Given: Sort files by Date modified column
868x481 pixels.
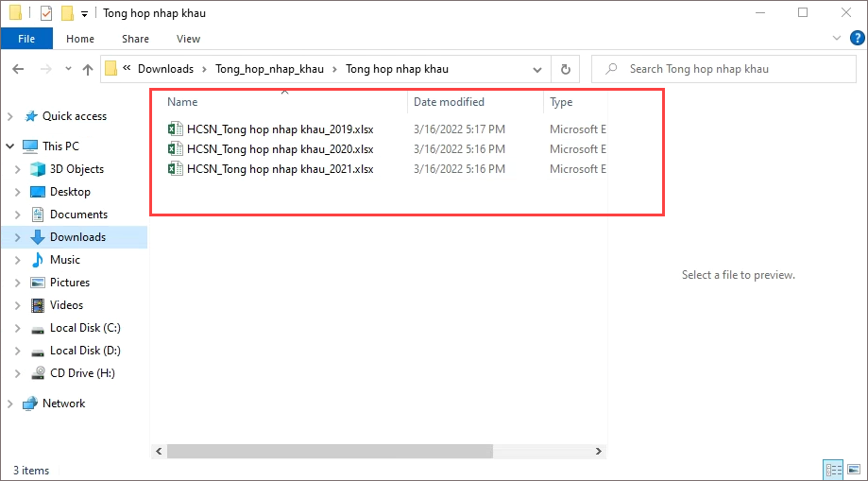Looking at the screenshot, I should [449, 102].
